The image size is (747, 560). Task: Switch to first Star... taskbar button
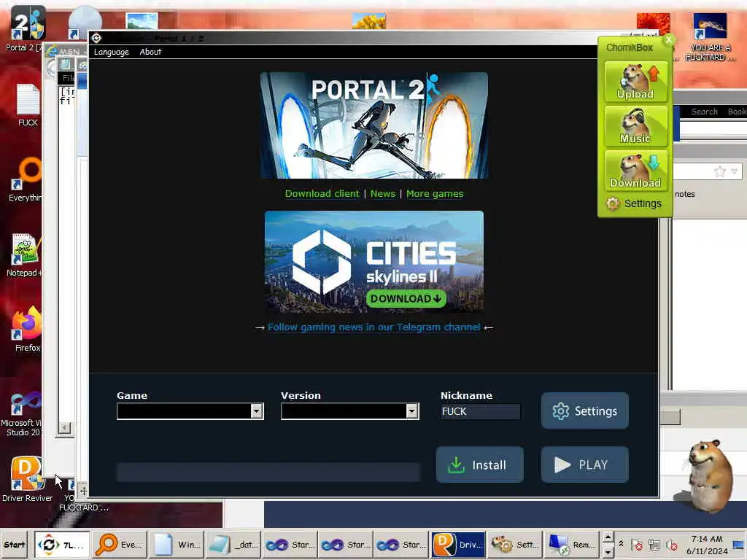pos(289,545)
